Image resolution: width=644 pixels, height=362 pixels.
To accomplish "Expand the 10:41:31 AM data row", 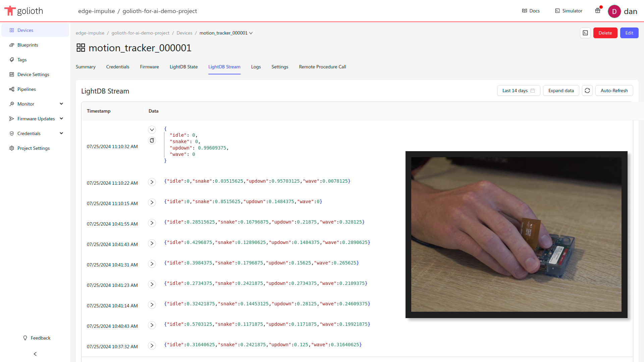I will [x=152, y=264].
